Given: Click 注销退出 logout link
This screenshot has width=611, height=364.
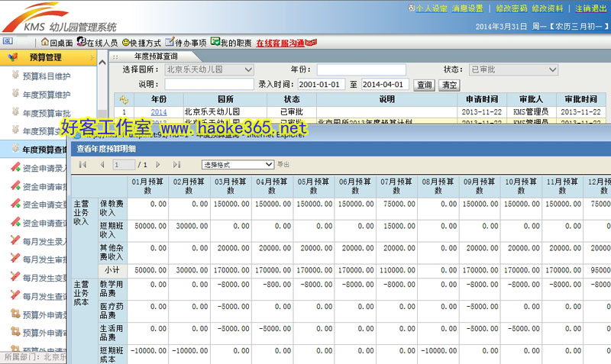Looking at the screenshot, I should [x=590, y=8].
